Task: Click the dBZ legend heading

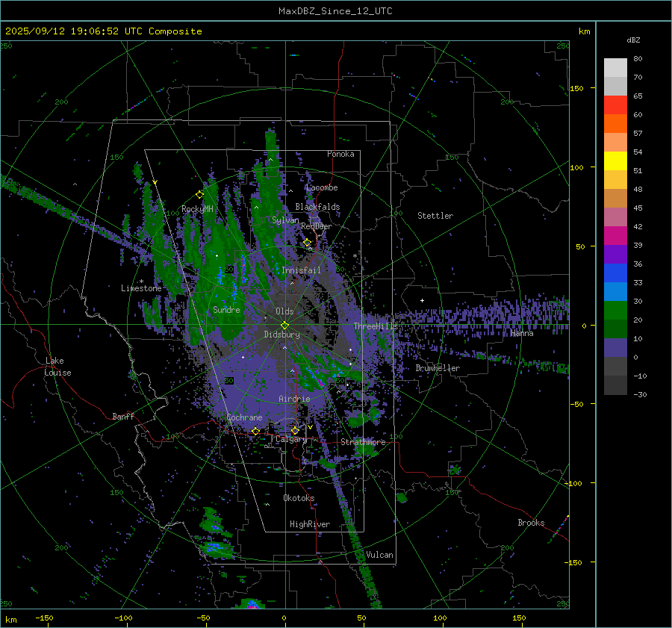Action: [633, 40]
